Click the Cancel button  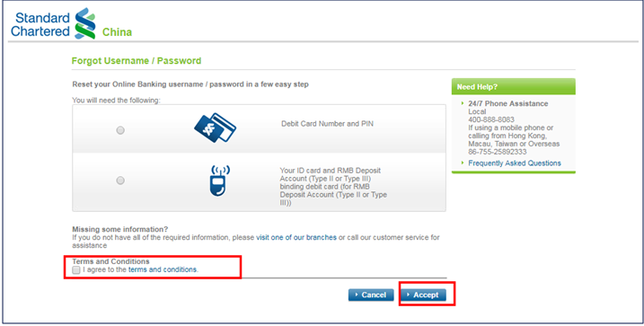pyautogui.click(x=371, y=295)
